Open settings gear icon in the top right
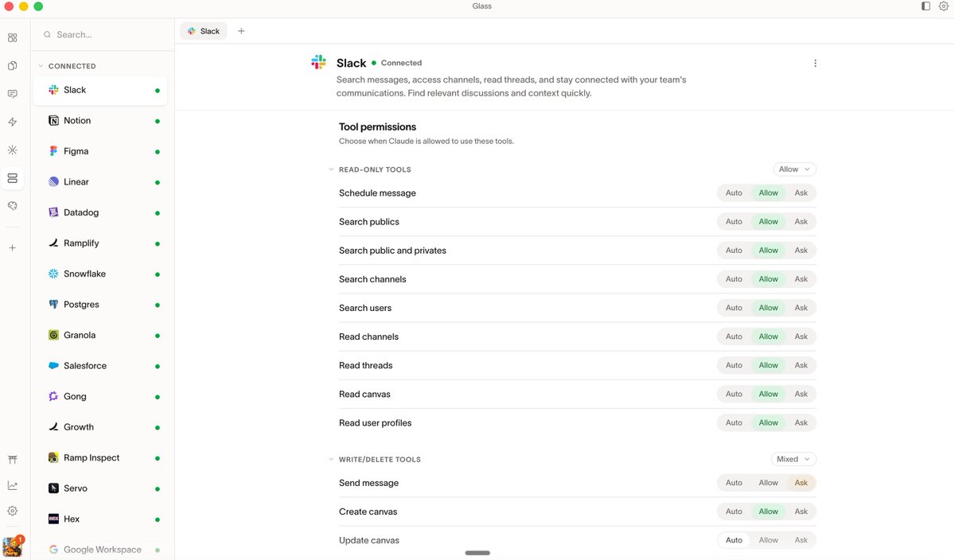This screenshot has height=560, width=954. tap(943, 6)
